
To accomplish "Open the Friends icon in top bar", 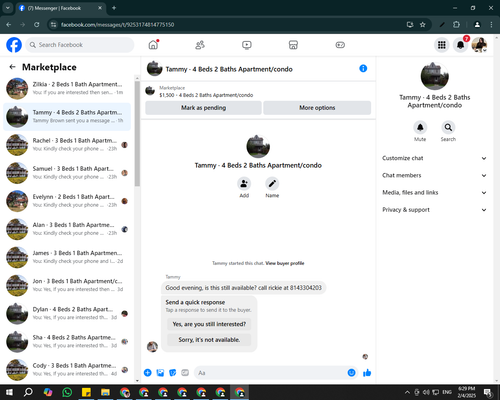I will [x=200, y=45].
